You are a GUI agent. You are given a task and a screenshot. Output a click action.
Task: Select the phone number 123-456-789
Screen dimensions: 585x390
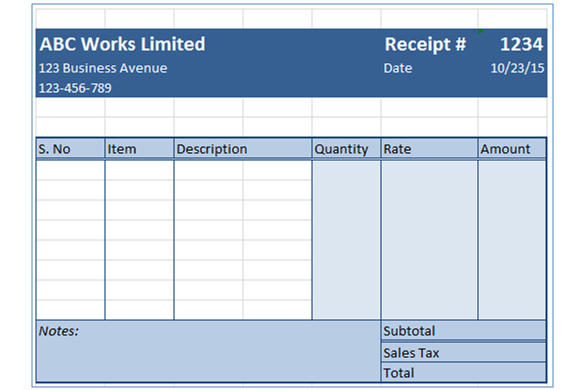(75, 88)
